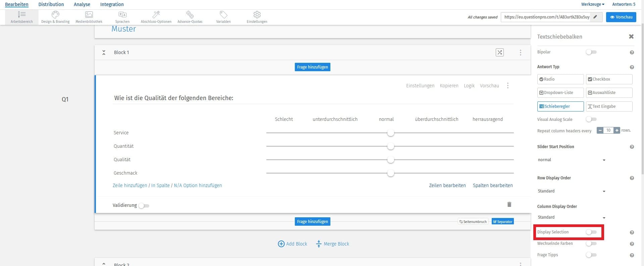644x266 pixels.
Task: Enable the Display Selection toggle
Action: [591, 232]
